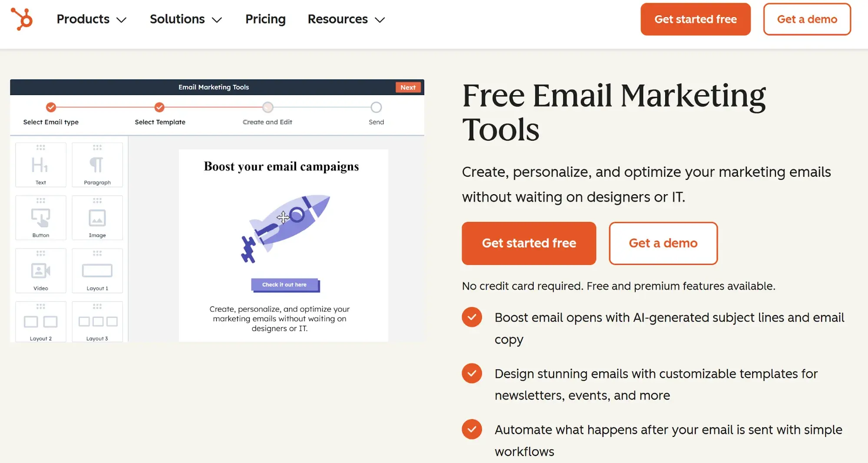
Task: Expand the Products dropdown menu
Action: (x=91, y=19)
